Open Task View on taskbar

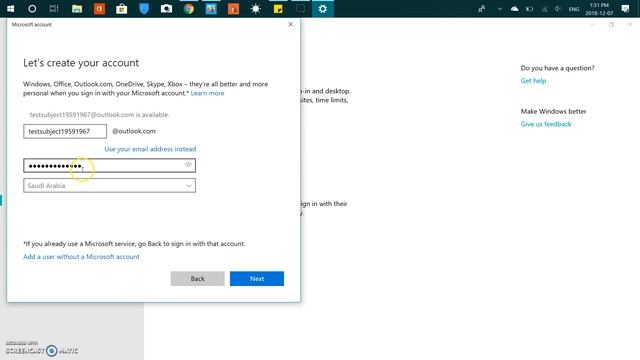53,9
